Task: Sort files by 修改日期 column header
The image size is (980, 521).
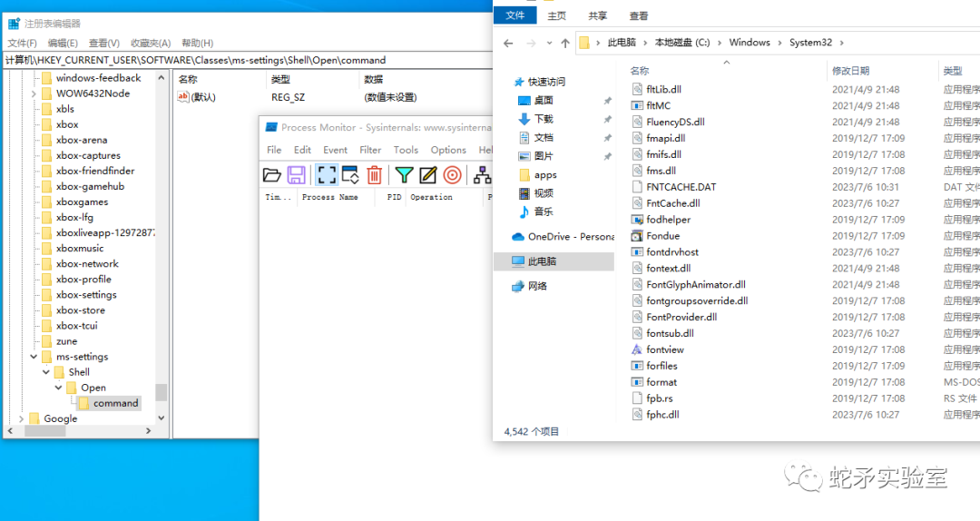Action: click(x=850, y=72)
